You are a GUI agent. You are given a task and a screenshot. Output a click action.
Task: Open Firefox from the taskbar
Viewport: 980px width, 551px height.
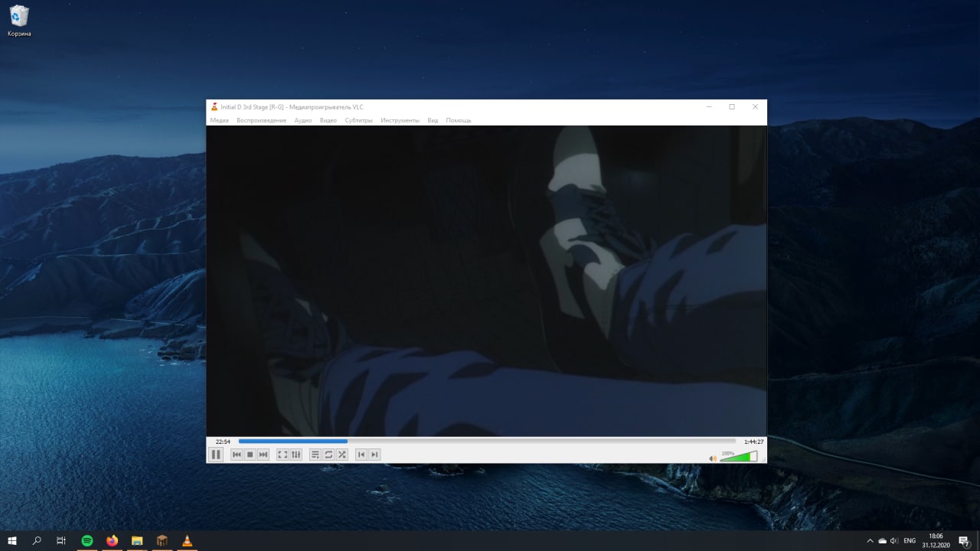pos(113,541)
